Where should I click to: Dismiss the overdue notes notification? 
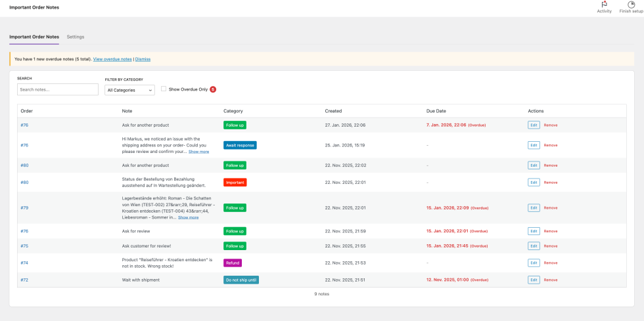143,59
